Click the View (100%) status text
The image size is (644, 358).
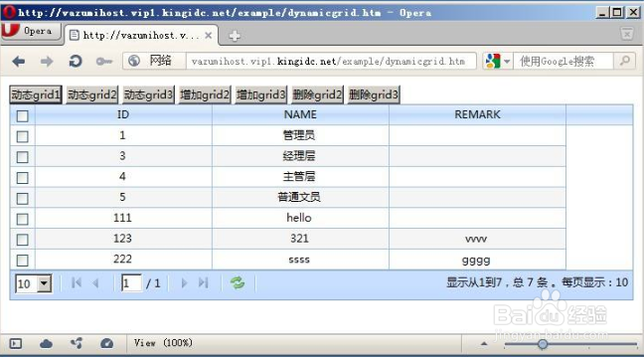tap(163, 343)
